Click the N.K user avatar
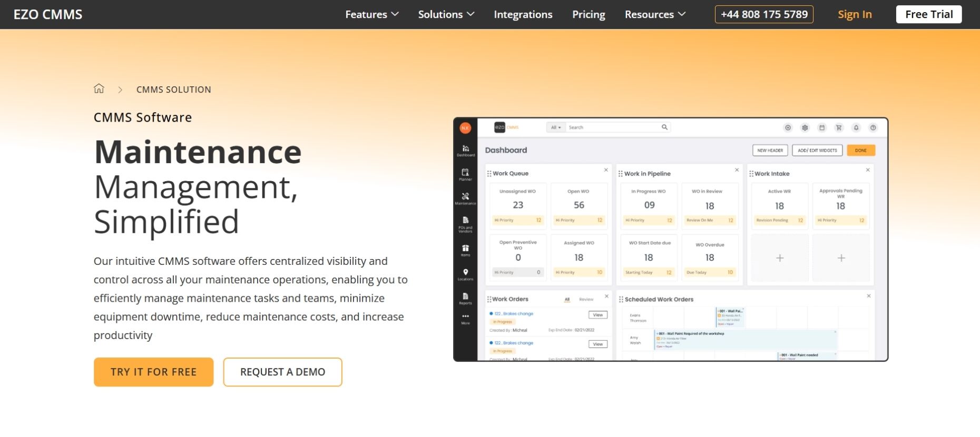The width and height of the screenshot is (980, 437). click(465, 128)
